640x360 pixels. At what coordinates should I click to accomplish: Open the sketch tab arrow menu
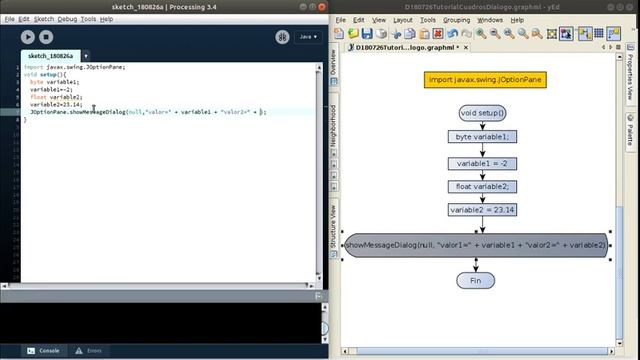click(x=86, y=56)
